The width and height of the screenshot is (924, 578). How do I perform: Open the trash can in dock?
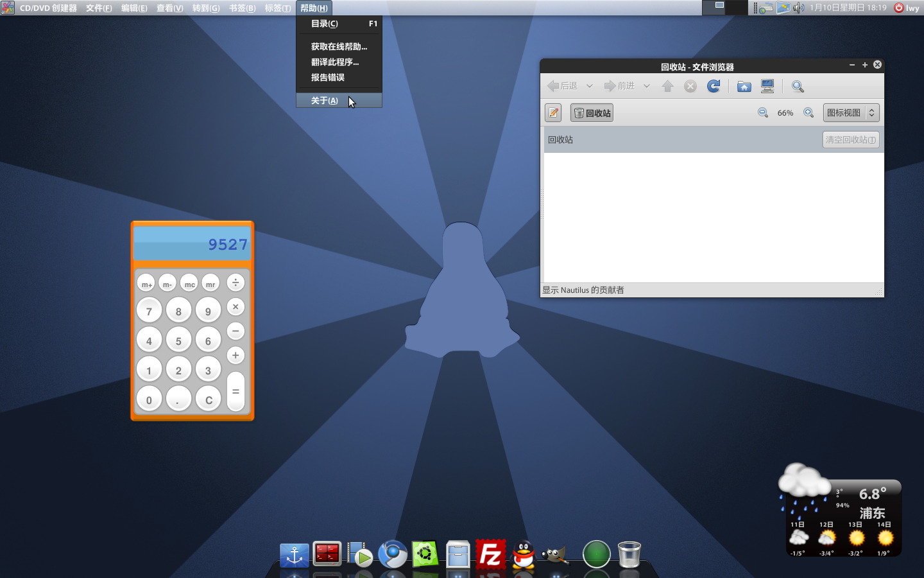(x=629, y=554)
